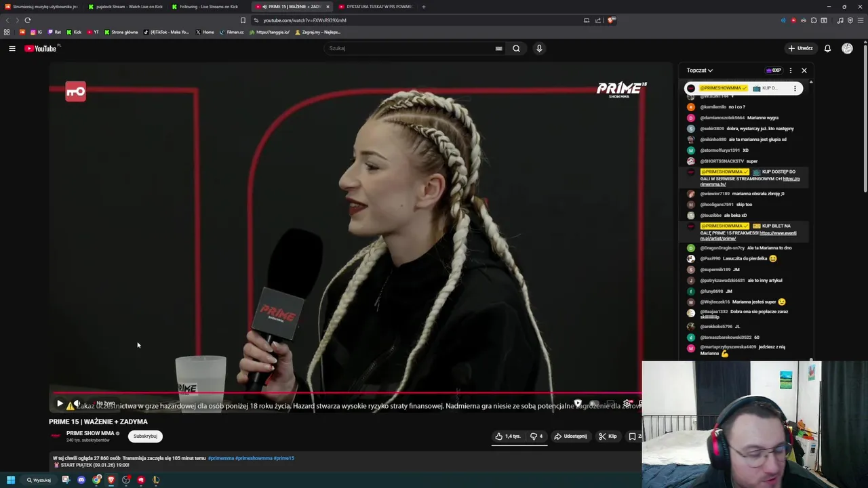Open chat more options three-dot menu
The width and height of the screenshot is (868, 488).
pyautogui.click(x=790, y=70)
